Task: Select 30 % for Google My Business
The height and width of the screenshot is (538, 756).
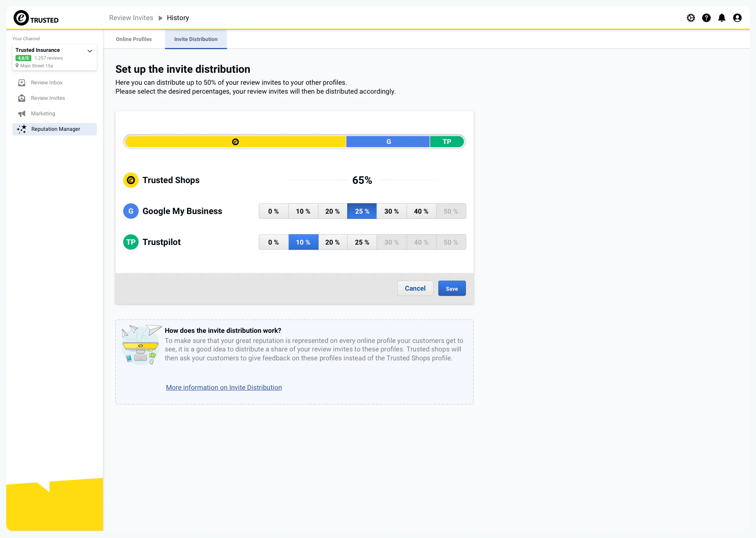Action: (392, 211)
